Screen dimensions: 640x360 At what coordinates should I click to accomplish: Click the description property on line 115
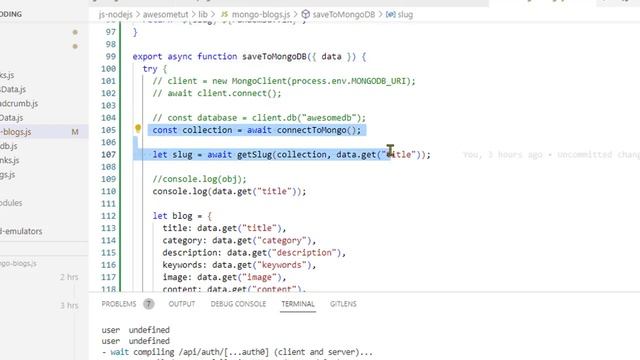[x=193, y=253]
